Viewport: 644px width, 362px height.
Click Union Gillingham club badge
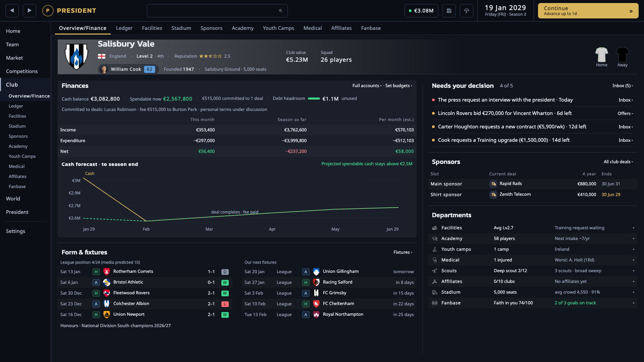pyautogui.click(x=316, y=271)
